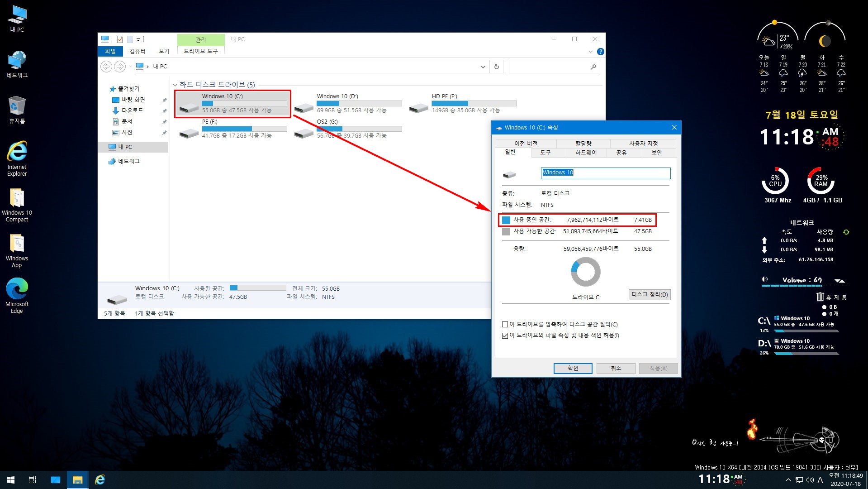Enable compress this drive checkbox
Viewport: 868px width, 489px height.
pyautogui.click(x=505, y=324)
